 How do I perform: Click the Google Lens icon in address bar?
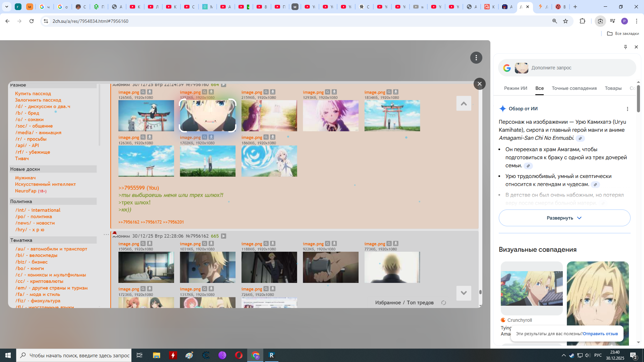coord(600,21)
